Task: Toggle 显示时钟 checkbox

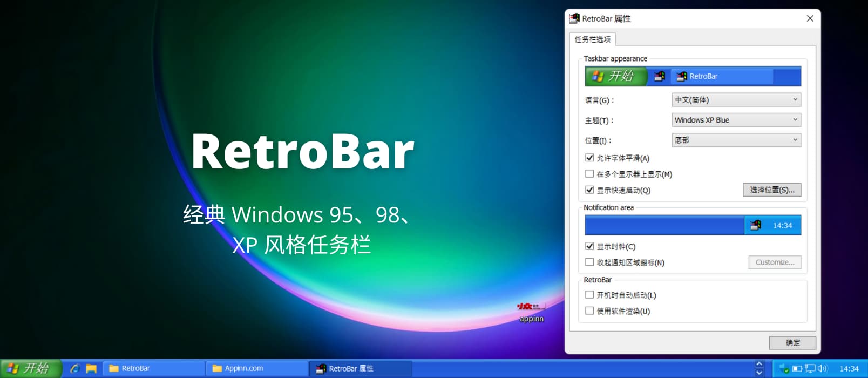Action: pyautogui.click(x=589, y=246)
